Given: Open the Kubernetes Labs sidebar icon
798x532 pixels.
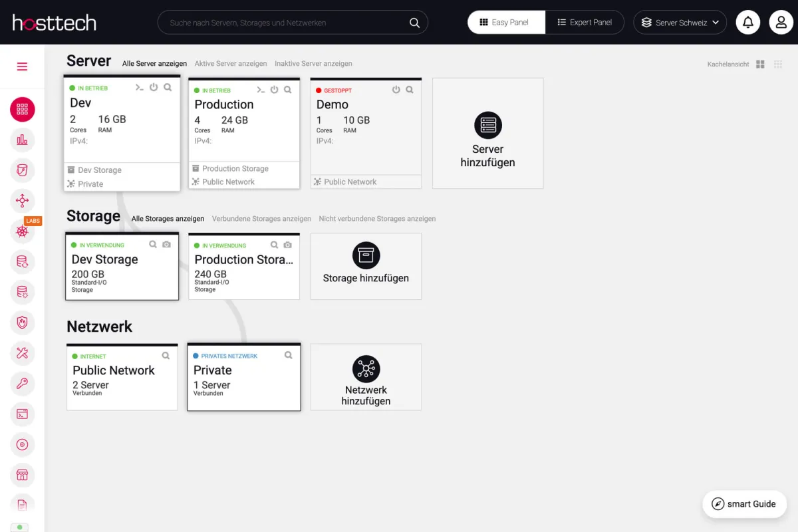Looking at the screenshot, I should point(22,231).
